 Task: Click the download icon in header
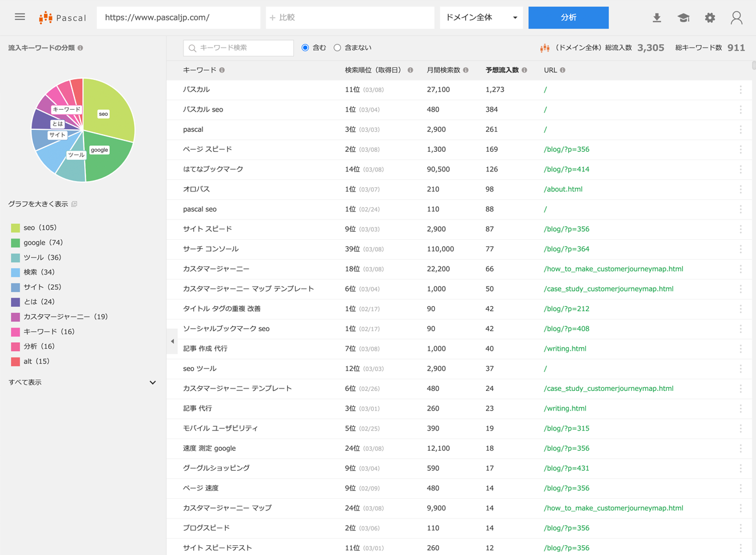pyautogui.click(x=657, y=18)
